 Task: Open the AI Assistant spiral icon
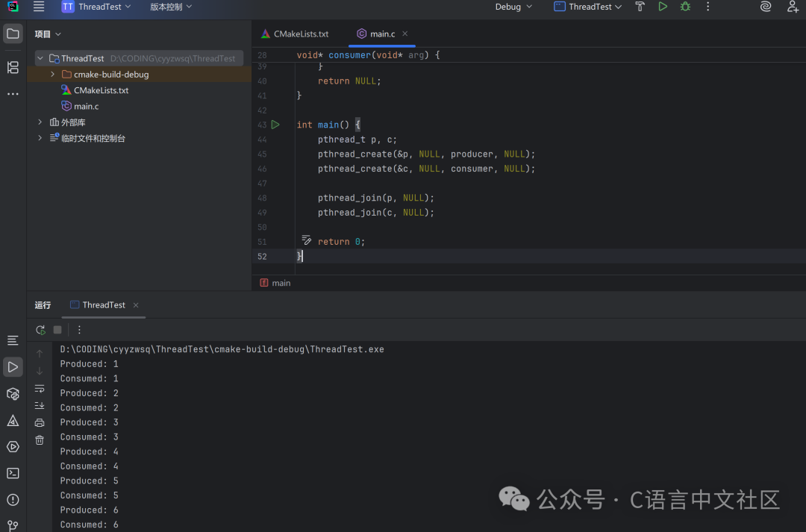pos(766,7)
